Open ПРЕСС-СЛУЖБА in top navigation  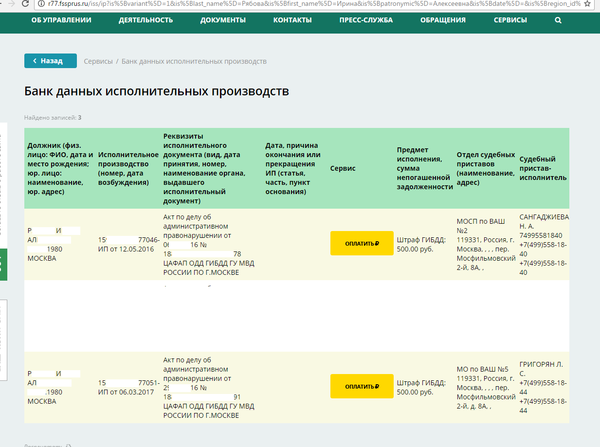[x=365, y=19]
